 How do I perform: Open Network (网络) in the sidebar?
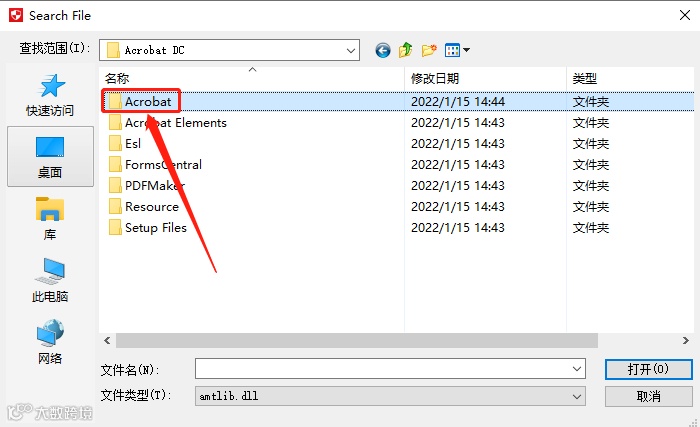click(50, 342)
